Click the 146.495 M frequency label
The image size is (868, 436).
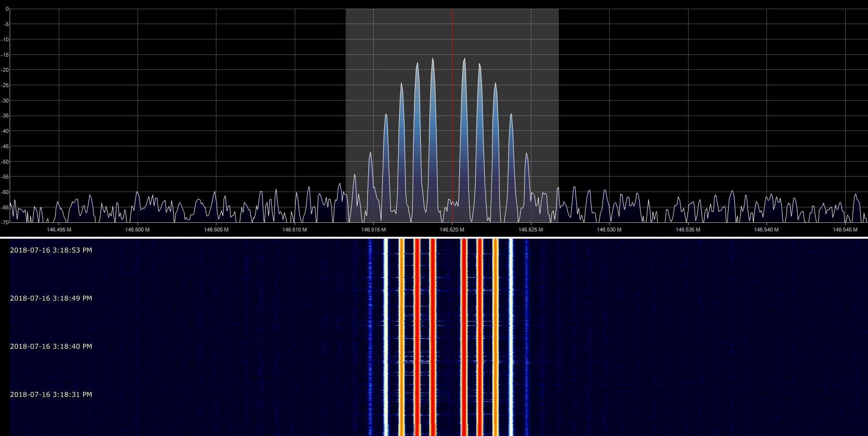tap(59, 230)
